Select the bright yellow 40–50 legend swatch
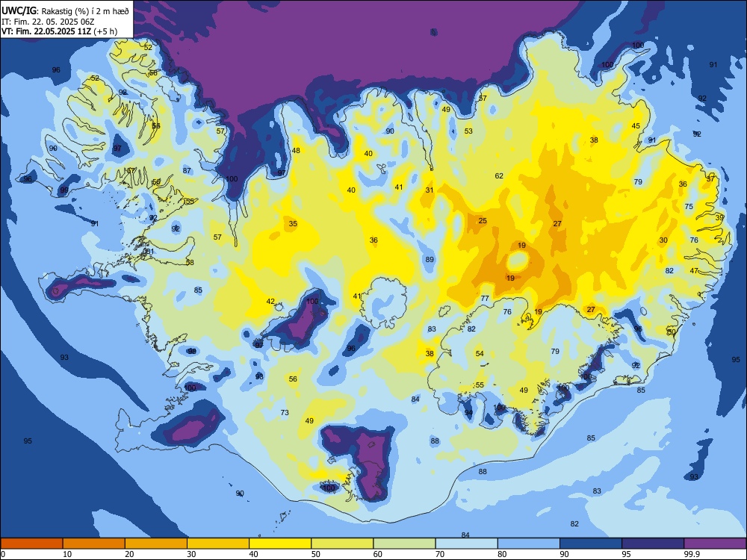 coord(280,544)
